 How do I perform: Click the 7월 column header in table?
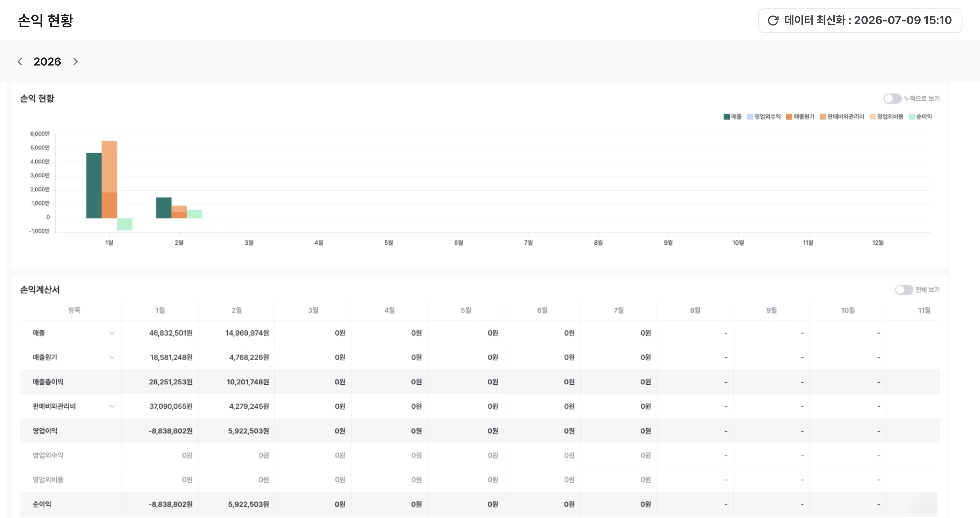(x=619, y=310)
